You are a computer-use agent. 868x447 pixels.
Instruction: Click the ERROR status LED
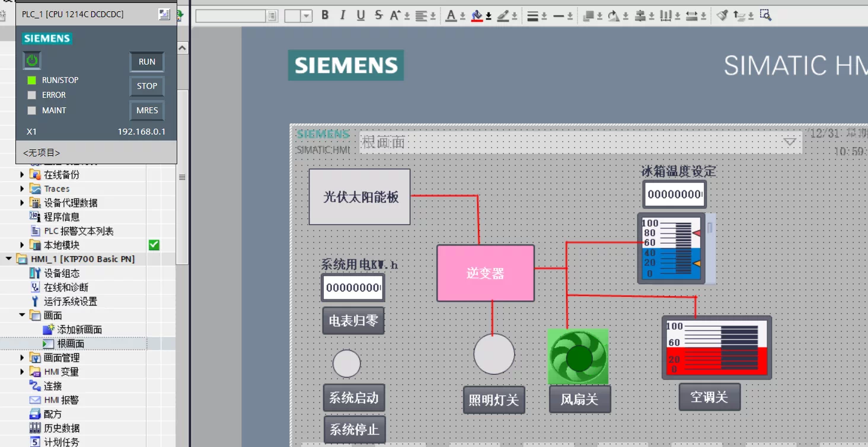pos(32,95)
